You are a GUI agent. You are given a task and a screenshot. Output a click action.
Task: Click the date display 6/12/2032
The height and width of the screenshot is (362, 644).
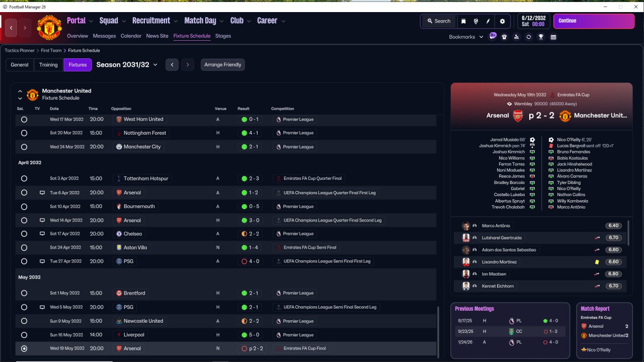(533, 18)
